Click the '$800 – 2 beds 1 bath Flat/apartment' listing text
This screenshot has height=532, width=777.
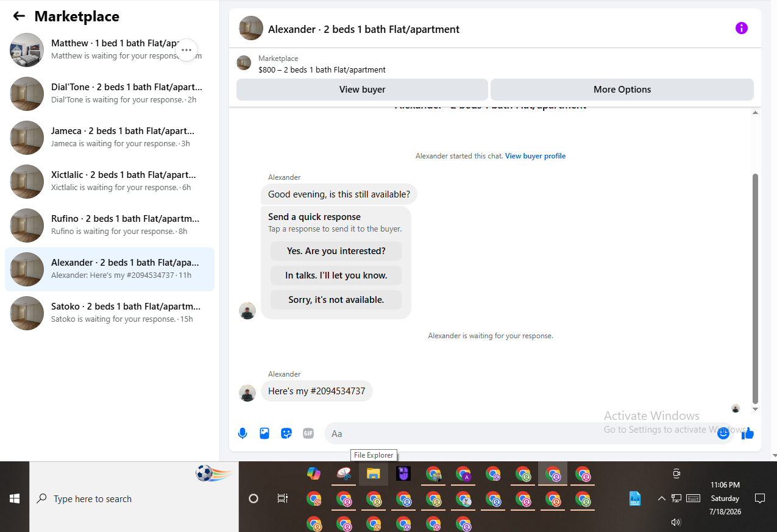[x=322, y=69]
